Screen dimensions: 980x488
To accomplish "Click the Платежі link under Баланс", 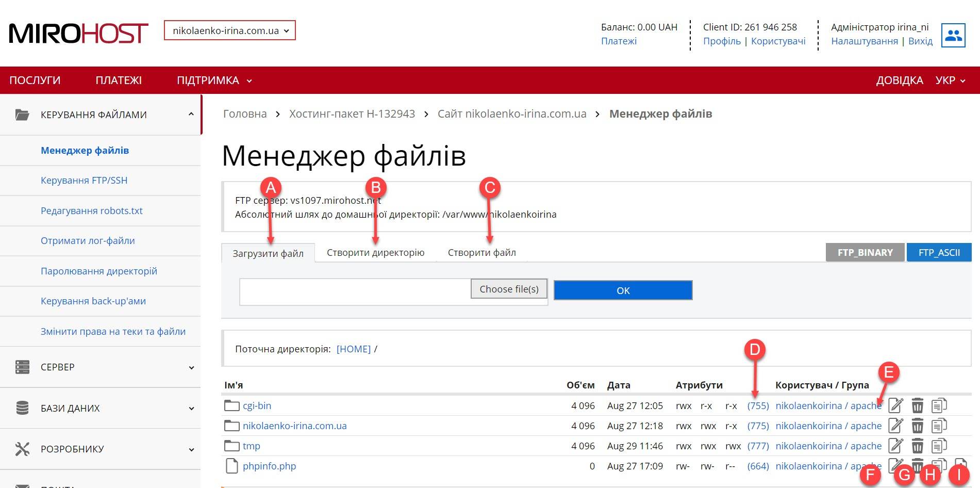I will coord(619,41).
